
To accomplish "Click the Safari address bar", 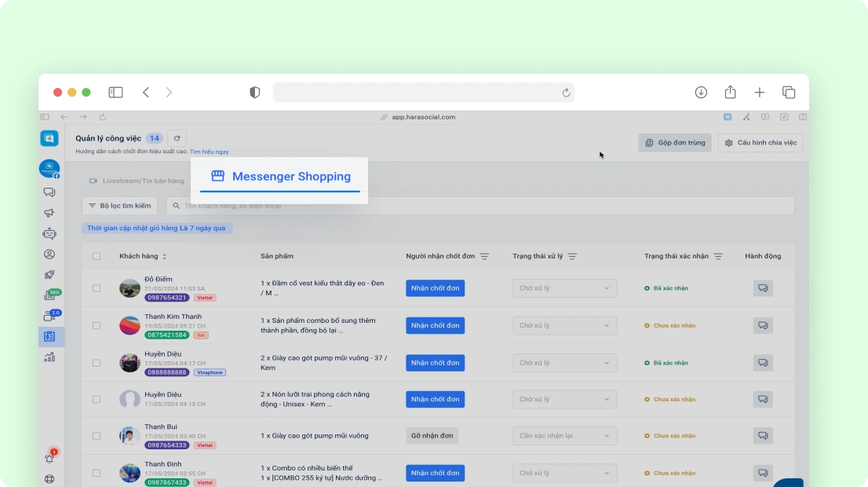I will point(424,93).
